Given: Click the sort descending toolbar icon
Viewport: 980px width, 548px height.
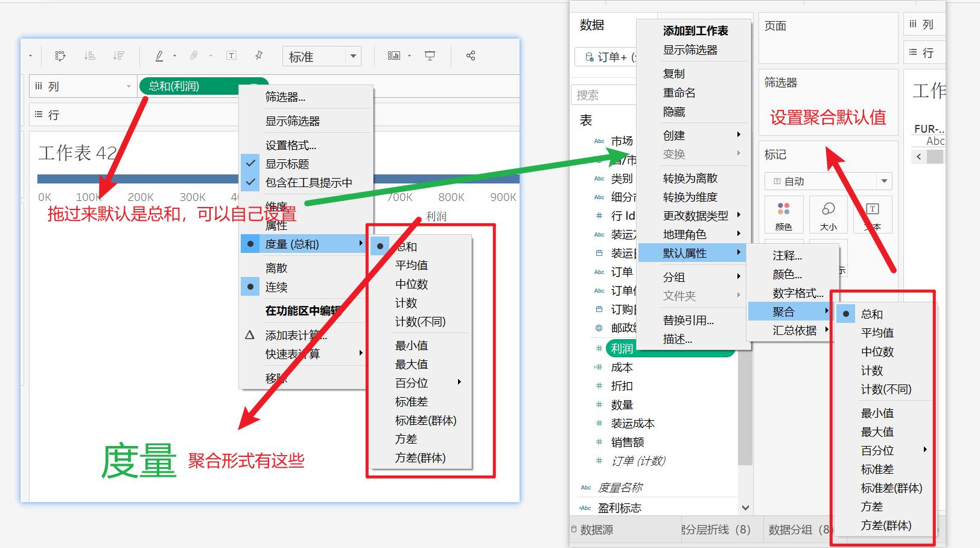Looking at the screenshot, I should click(x=119, y=56).
